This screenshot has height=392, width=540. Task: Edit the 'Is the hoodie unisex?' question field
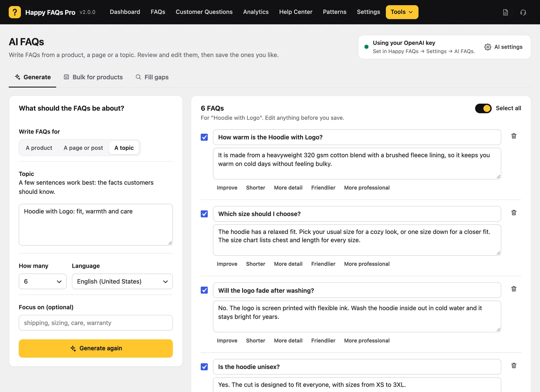point(357,367)
